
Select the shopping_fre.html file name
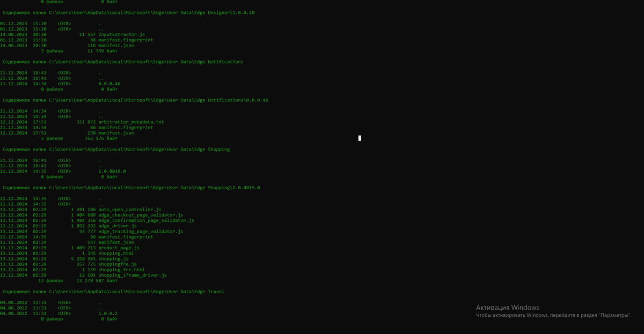[x=121, y=269]
